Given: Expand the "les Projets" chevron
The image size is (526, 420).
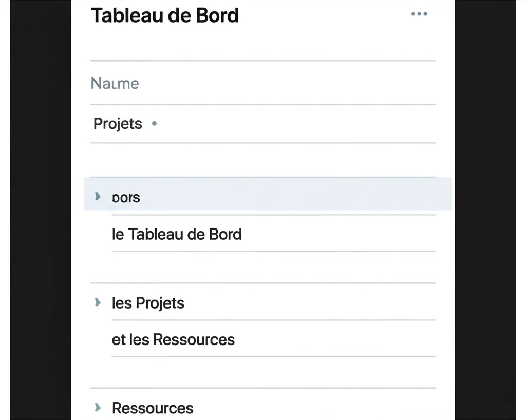Looking at the screenshot, I should (x=98, y=302).
